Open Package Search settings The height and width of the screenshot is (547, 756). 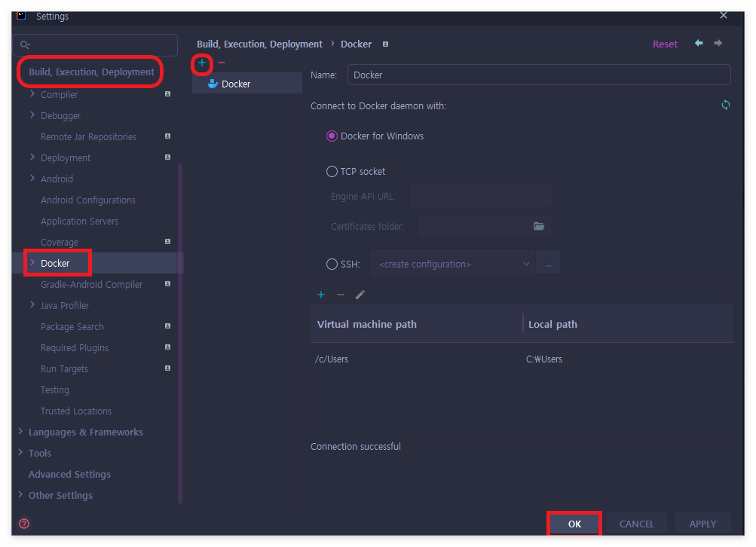pyautogui.click(x=72, y=327)
